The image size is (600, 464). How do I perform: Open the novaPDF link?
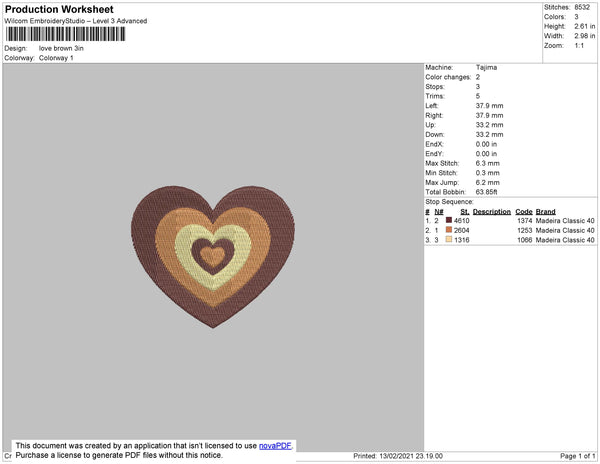275,446
